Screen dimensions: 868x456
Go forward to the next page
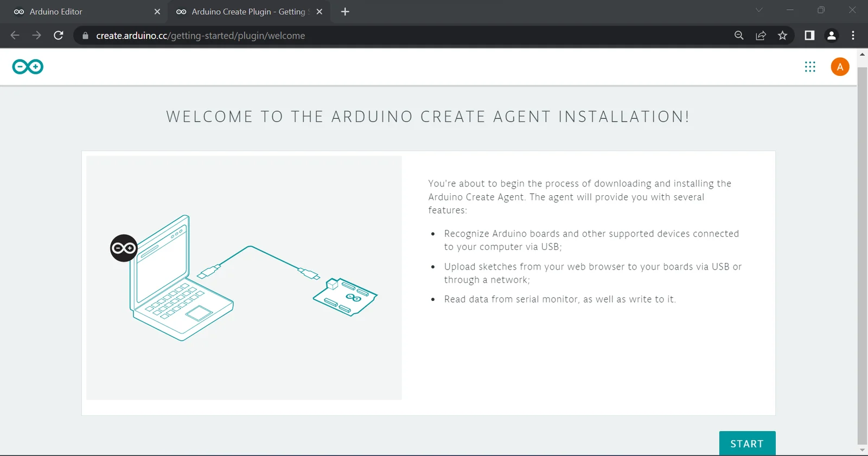tap(36, 35)
